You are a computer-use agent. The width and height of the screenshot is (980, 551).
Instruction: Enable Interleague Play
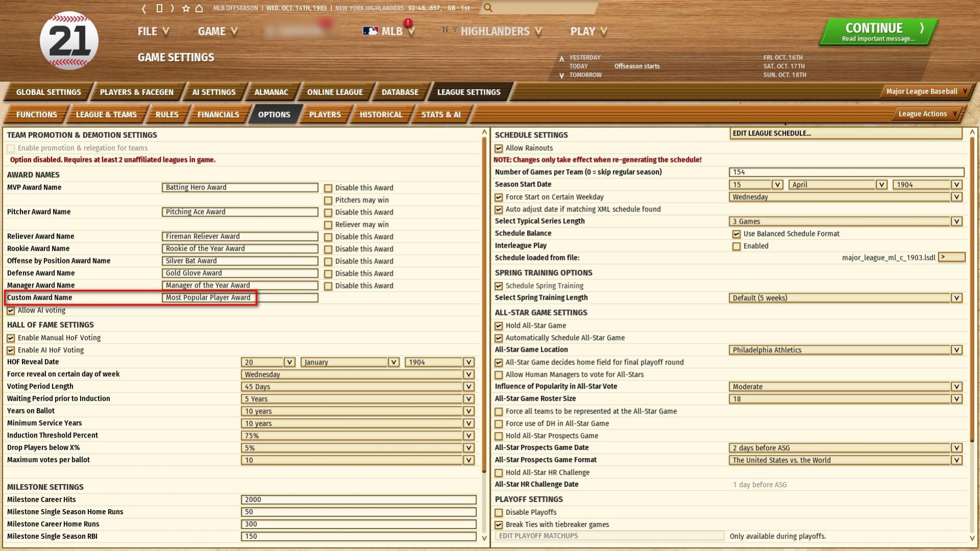tap(736, 246)
